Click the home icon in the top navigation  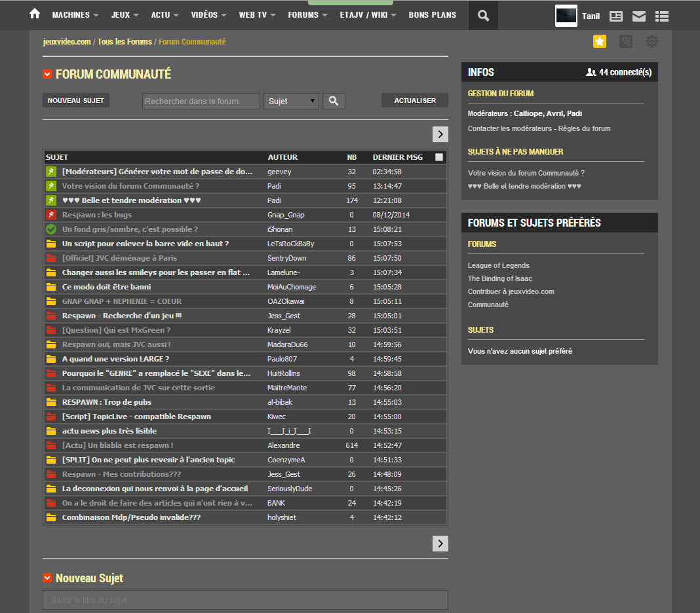pyautogui.click(x=35, y=14)
